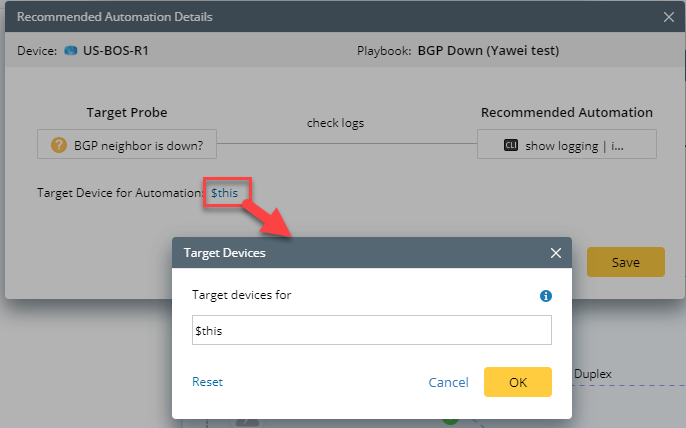Click the gray triangle icon on the map
Screen dimensions: 686x428
pos(248,422)
